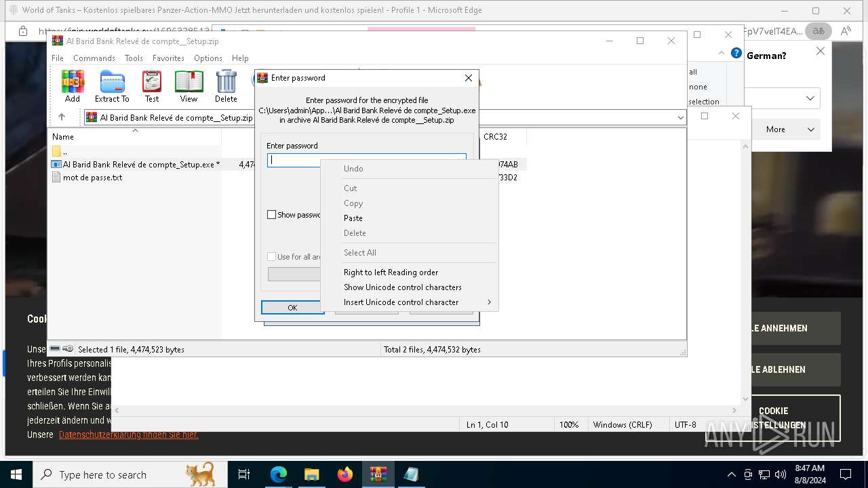Open Firefox from taskbar
Screen dimensions: 868x488
coord(344,474)
